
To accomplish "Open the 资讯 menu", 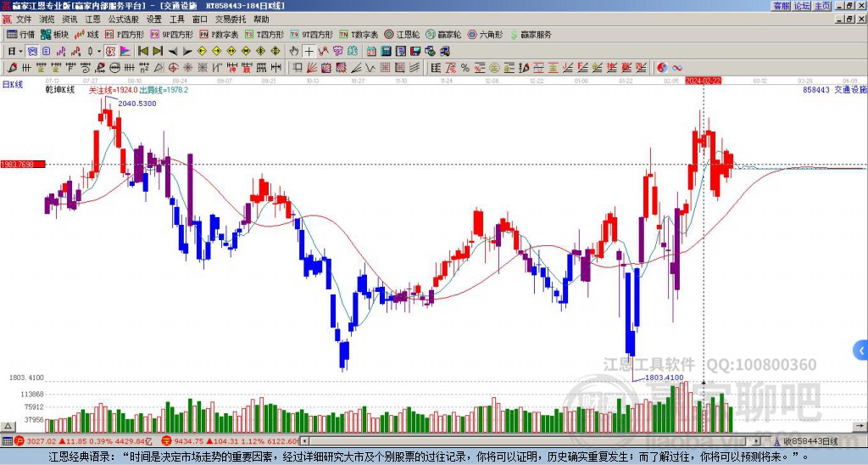I will tap(70, 20).
